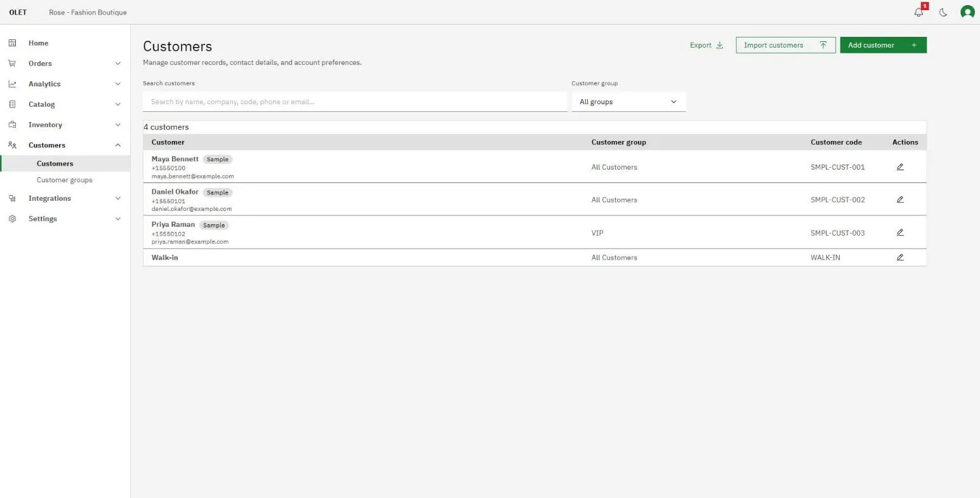Click code SMPL-CUST-003
Image resolution: width=980 pixels, height=498 pixels.
pos(838,232)
